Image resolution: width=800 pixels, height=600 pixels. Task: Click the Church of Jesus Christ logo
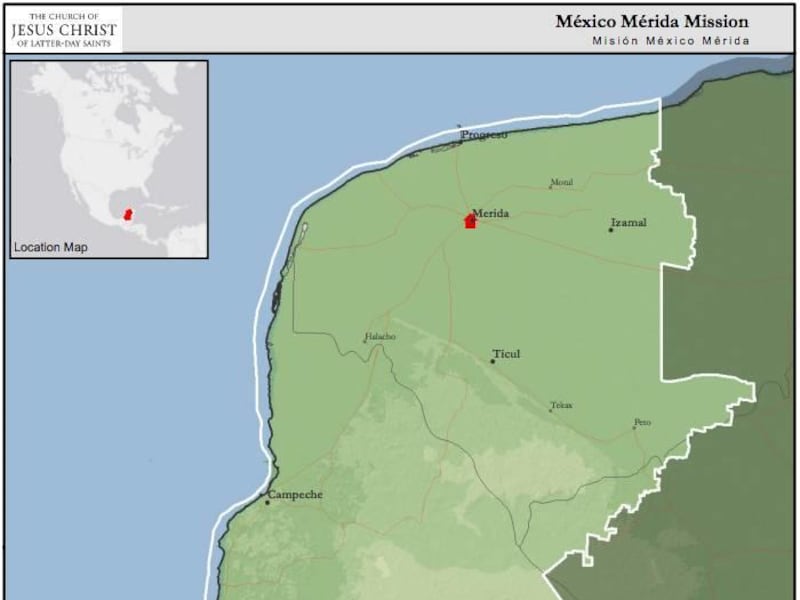64,31
